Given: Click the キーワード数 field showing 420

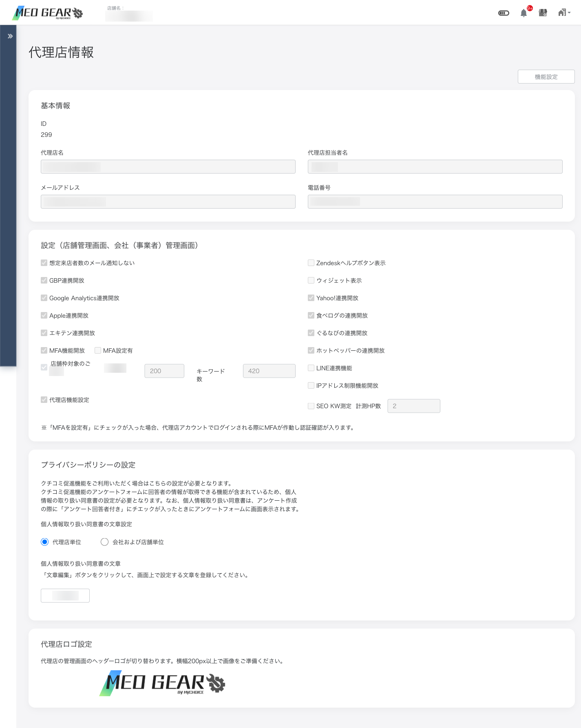Looking at the screenshot, I should coord(269,371).
